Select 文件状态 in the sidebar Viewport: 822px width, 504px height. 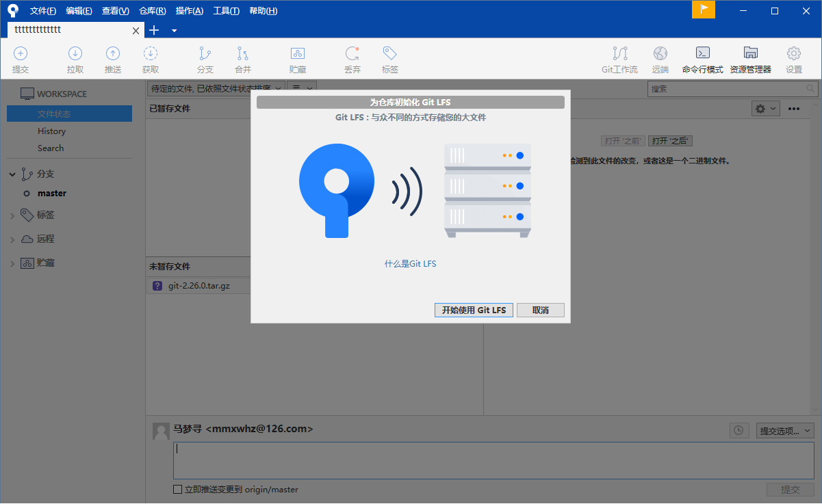(x=69, y=114)
